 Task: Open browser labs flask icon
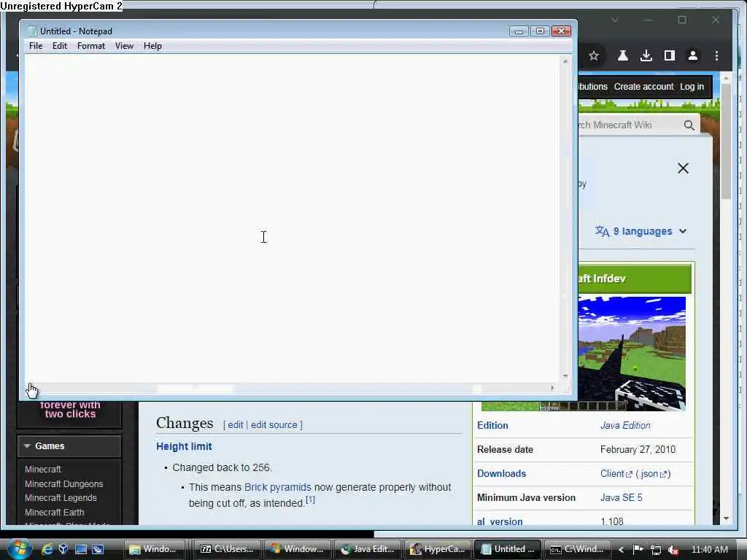[x=623, y=55]
